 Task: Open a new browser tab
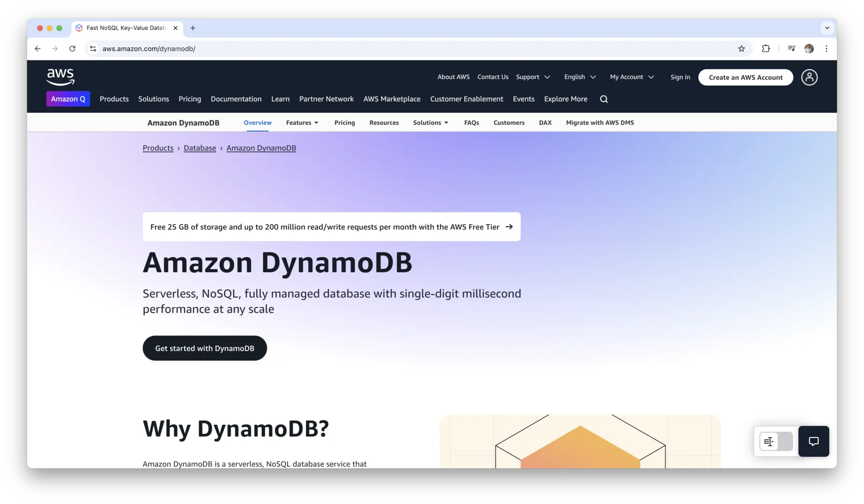pyautogui.click(x=192, y=28)
